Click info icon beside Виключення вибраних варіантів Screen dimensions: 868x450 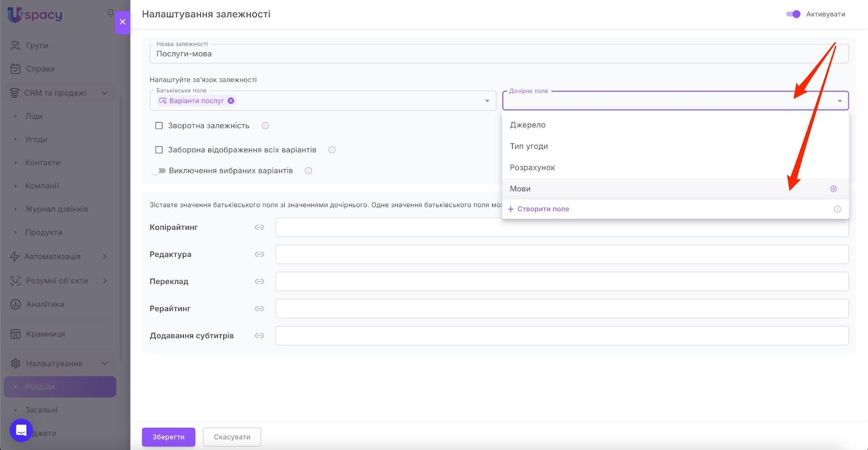click(308, 171)
